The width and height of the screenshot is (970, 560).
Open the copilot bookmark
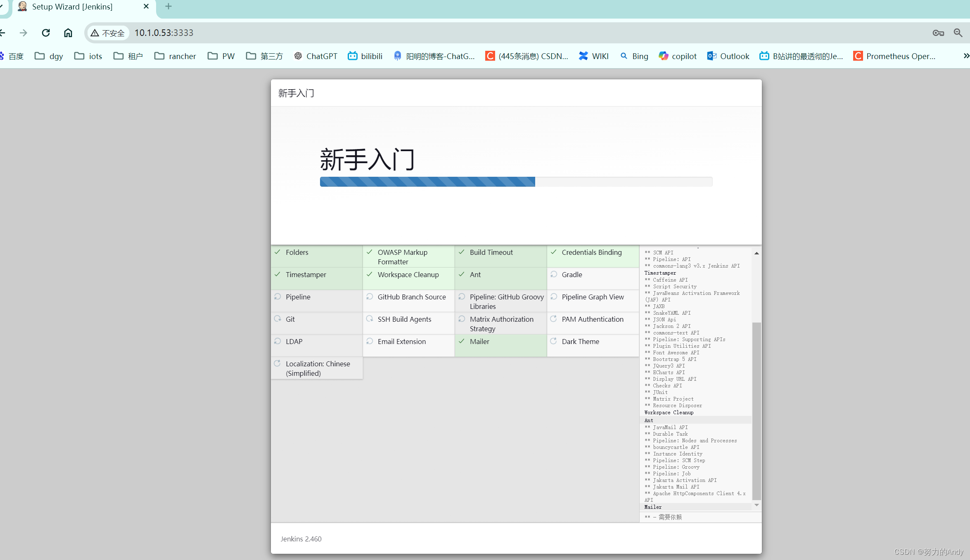(x=678, y=56)
